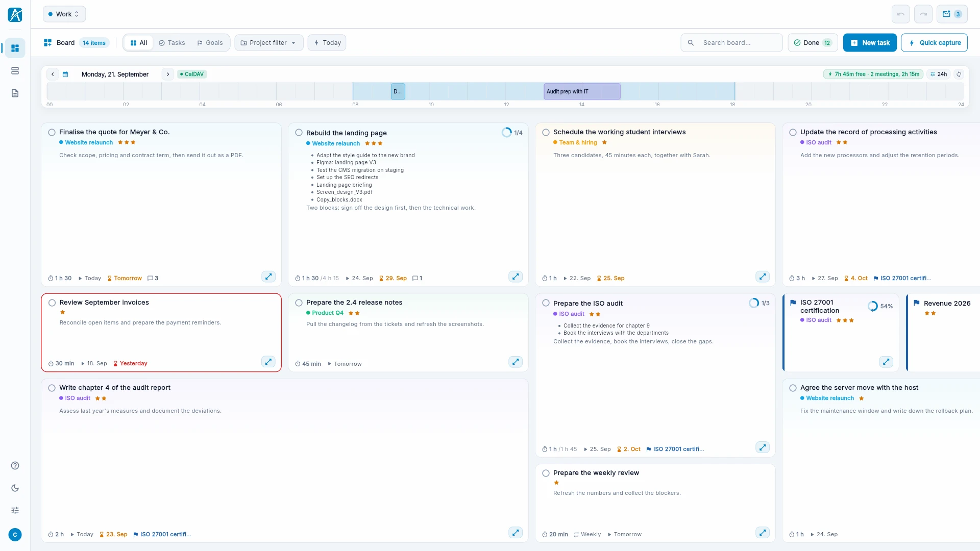Expand the Prepare the weekly review card
This screenshot has height=551, width=980.
tap(763, 533)
